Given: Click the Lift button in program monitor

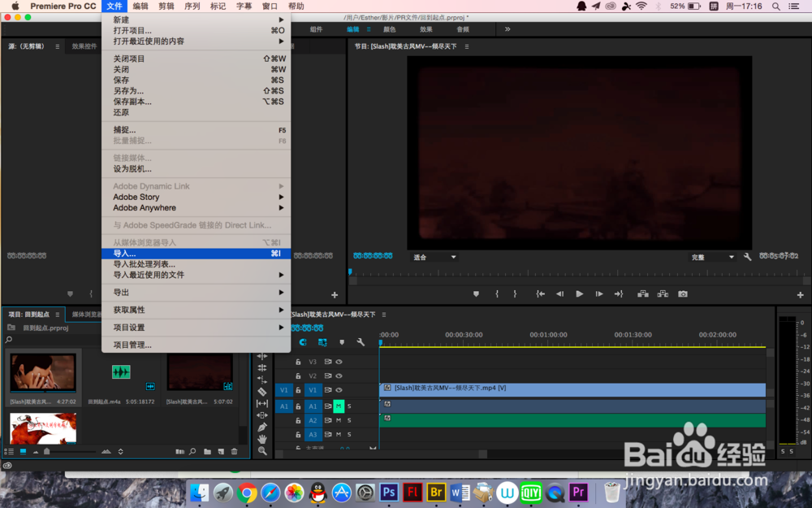Looking at the screenshot, I should pos(642,294).
